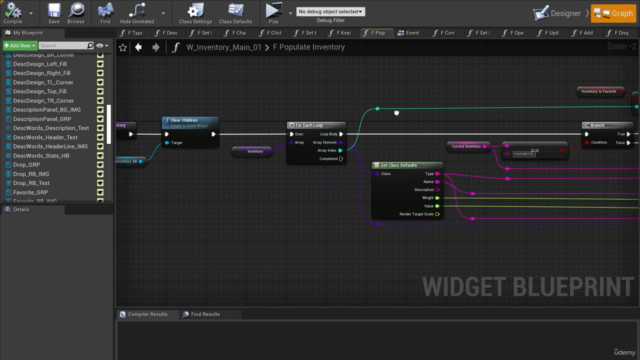Open the debug object selector dropdown
640x360 pixels.
point(331,11)
